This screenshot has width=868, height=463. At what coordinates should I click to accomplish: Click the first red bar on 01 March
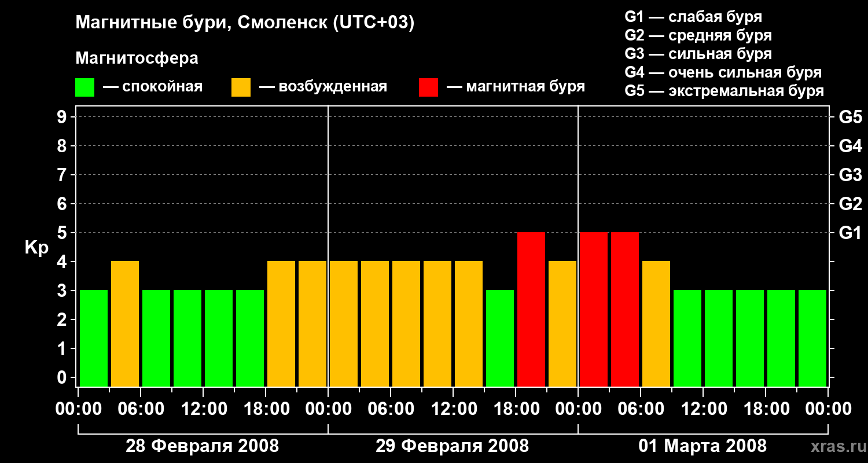pos(594,309)
